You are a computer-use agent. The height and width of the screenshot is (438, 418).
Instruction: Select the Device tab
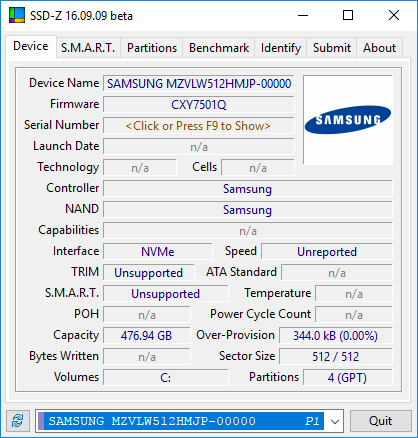click(x=31, y=46)
